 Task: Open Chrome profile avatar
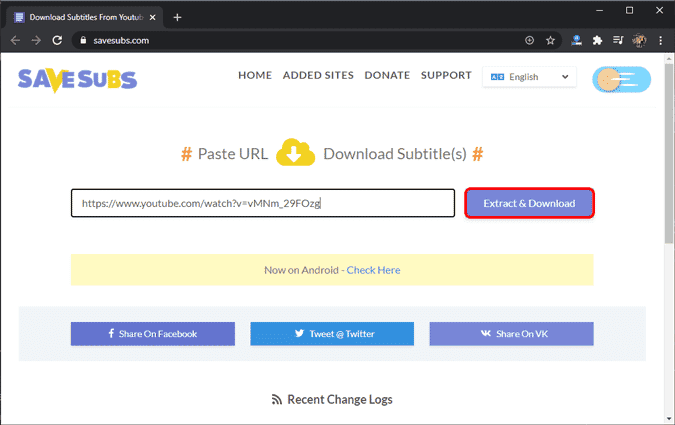click(x=639, y=40)
